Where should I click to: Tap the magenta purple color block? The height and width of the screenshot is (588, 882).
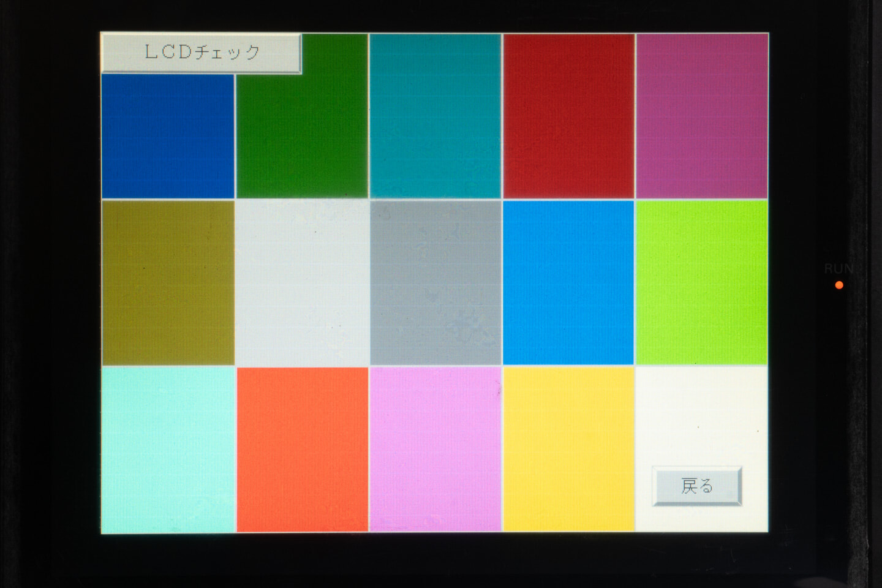click(x=702, y=116)
